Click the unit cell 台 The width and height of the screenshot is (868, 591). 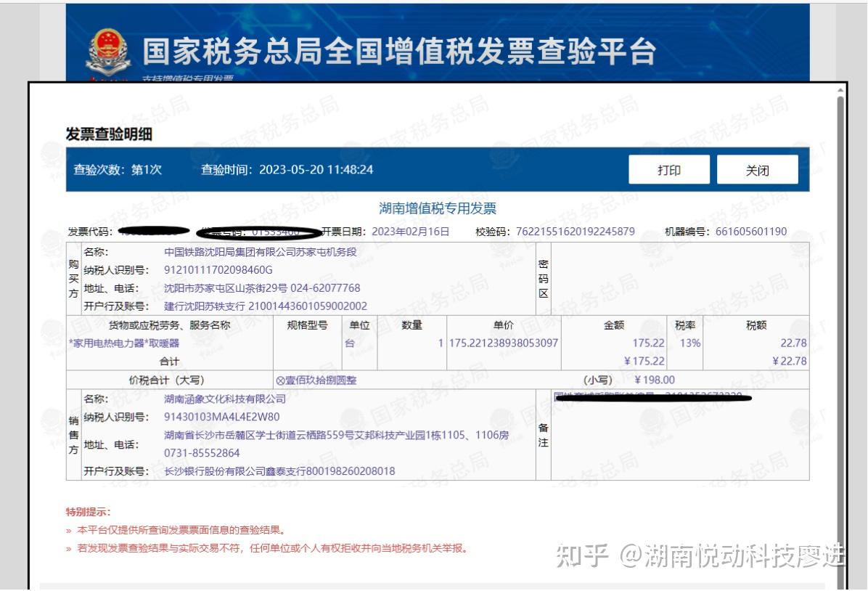[x=349, y=343]
